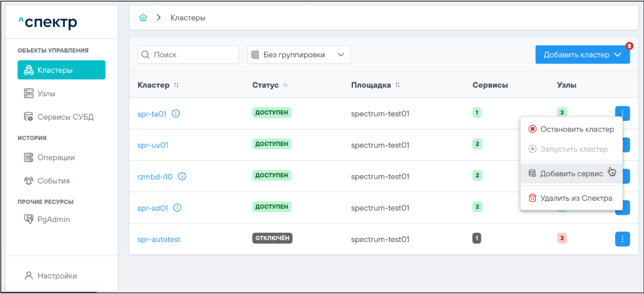Open the spr-autotest cluster link

[159, 239]
